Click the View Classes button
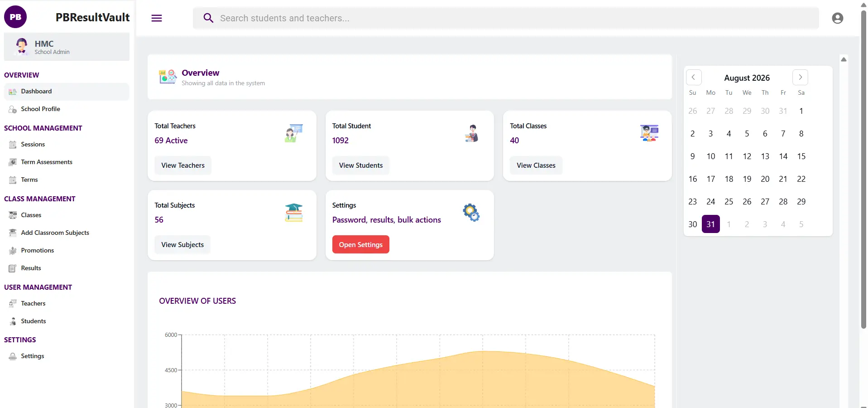This screenshot has height=408, width=868. tap(536, 165)
